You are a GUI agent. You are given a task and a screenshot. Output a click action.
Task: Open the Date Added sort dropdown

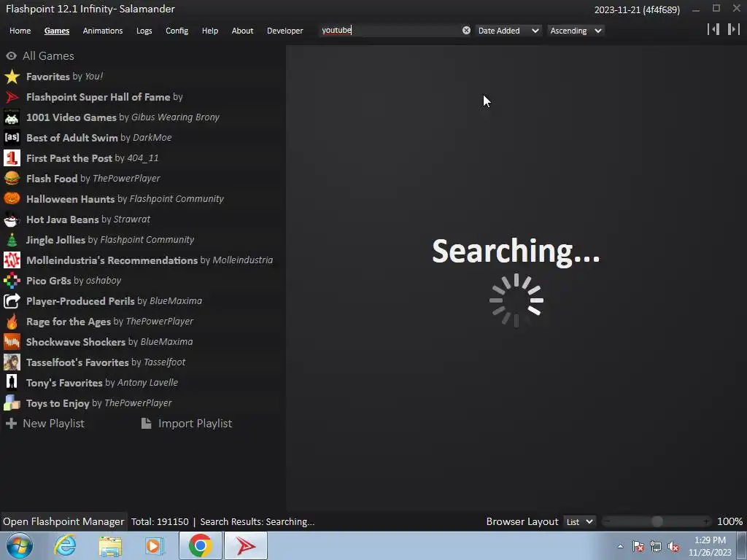coord(508,31)
